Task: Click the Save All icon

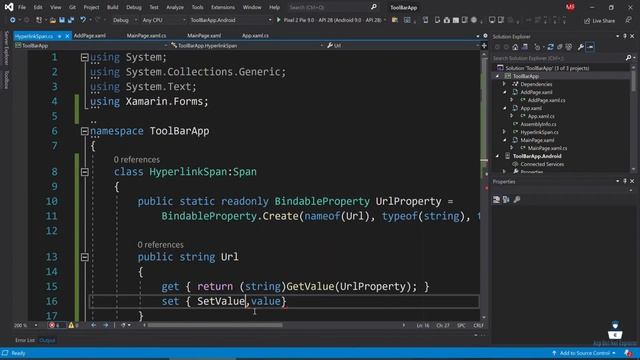Action: pos(71,20)
